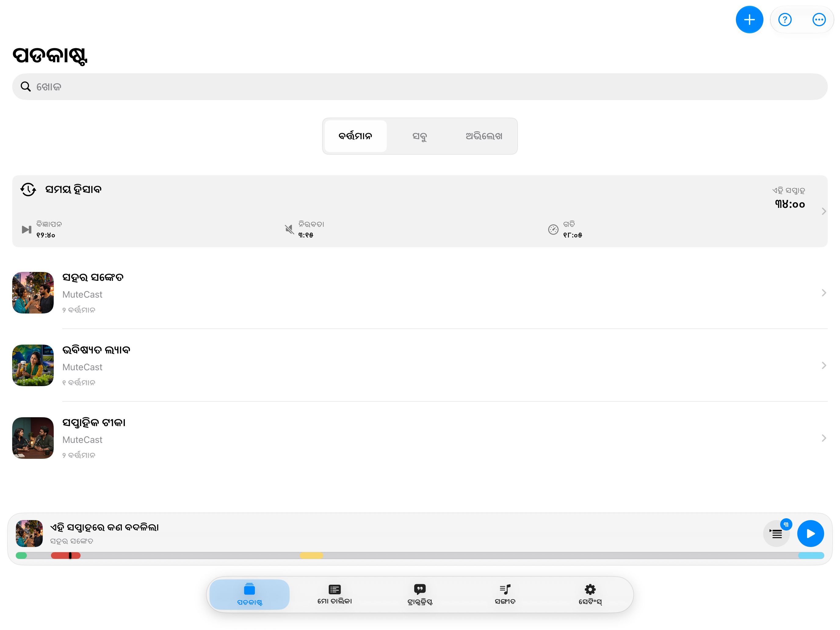
Task: Switch to the ଅଭିଲେଖ segment tab
Action: click(484, 136)
